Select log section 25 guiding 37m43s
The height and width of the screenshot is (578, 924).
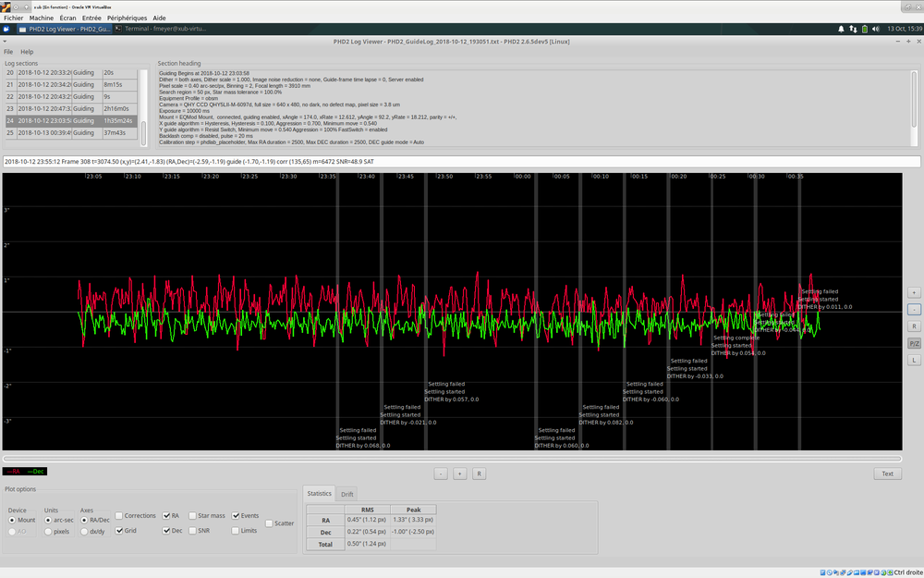pyautogui.click(x=71, y=132)
